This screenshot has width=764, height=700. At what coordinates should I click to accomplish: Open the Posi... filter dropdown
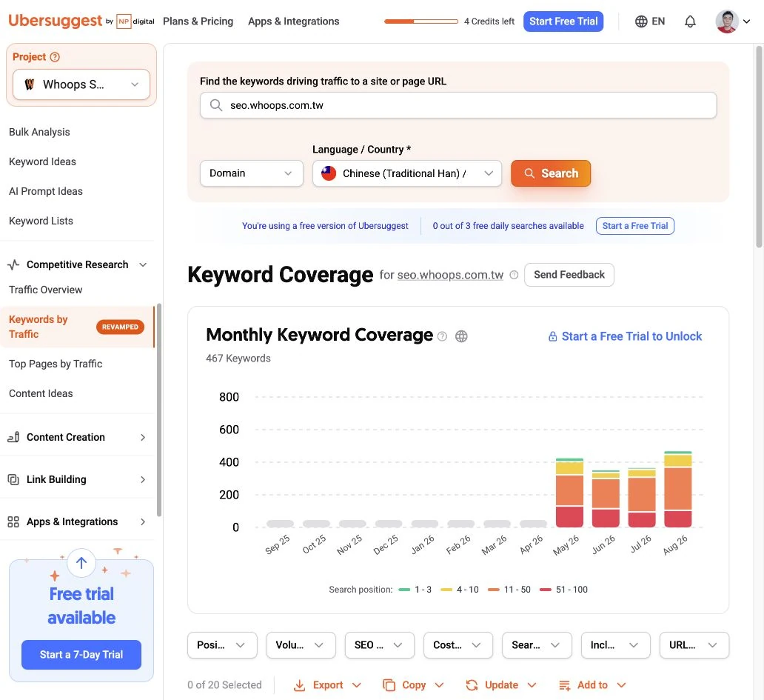pos(222,645)
